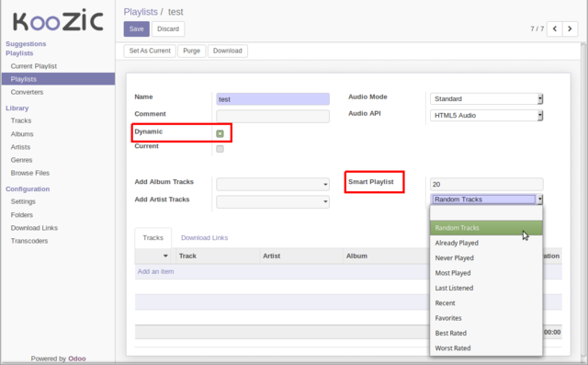
Task: Check the Current checkbox
Action: pyautogui.click(x=220, y=149)
